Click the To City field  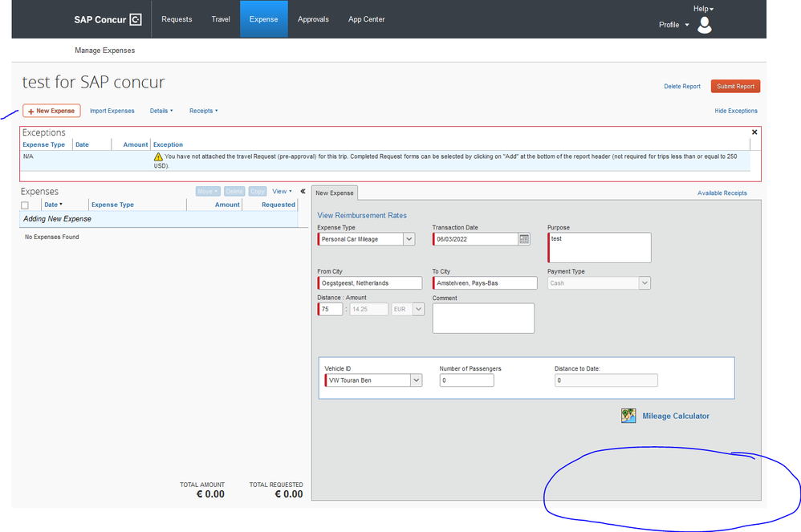coord(485,282)
